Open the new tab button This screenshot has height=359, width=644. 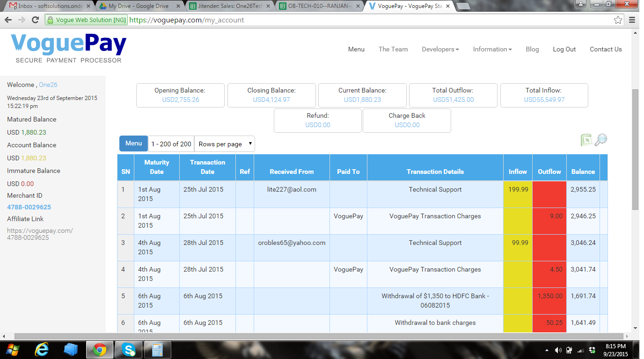[463, 7]
